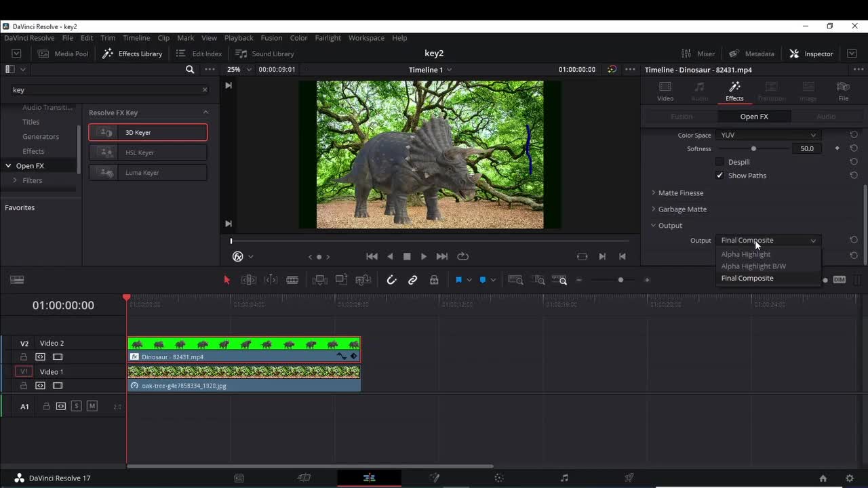Select the V1 destination track control
The height and width of the screenshot is (488, 868).
[24, 371]
